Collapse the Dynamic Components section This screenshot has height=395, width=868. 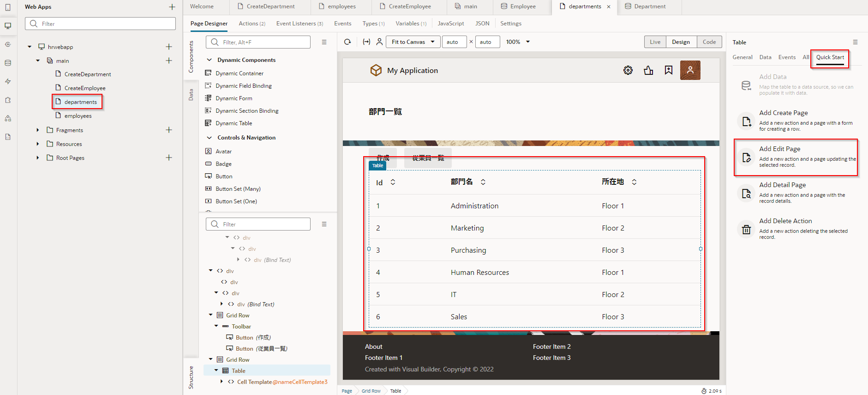point(209,60)
